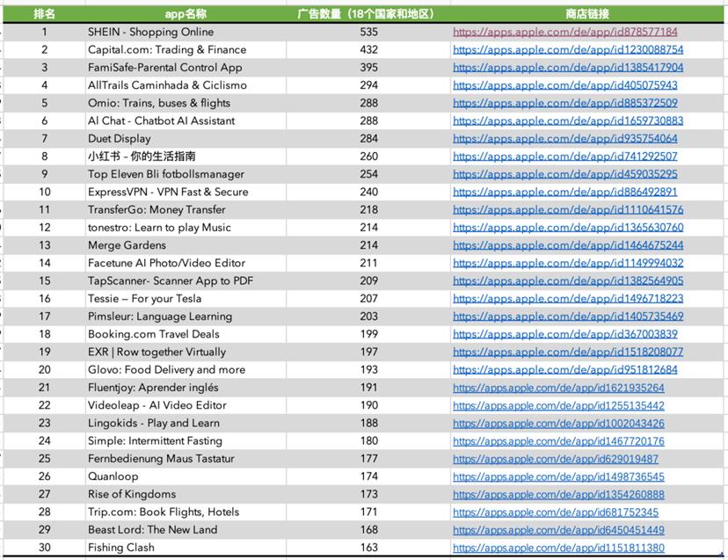Image resolution: width=728 pixels, height=560 pixels.
Task: Open Top Eleven link id459035295
Action: coord(565,174)
